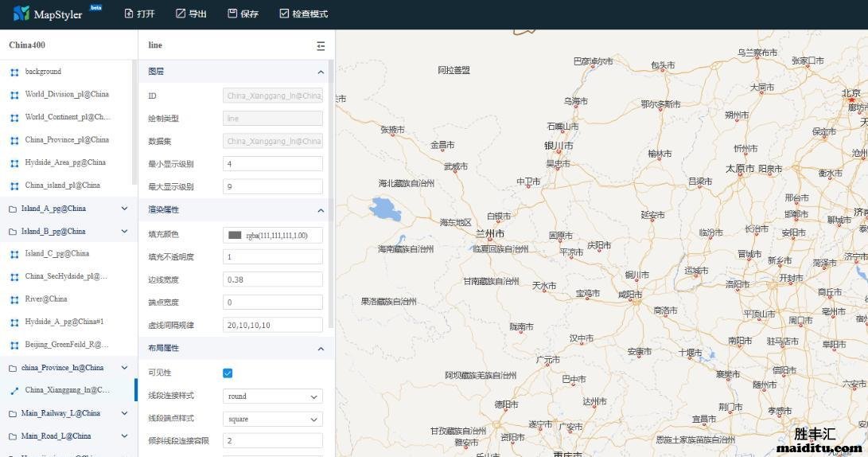Click 虚线间隔规律 field showing 20,10,10,10
868x457 pixels.
click(273, 325)
